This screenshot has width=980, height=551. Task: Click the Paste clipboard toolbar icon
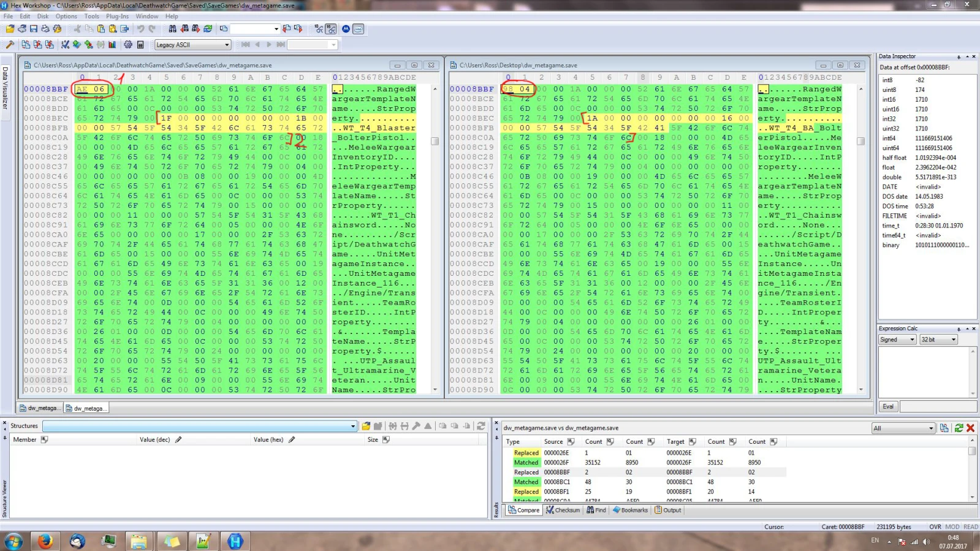point(101,29)
